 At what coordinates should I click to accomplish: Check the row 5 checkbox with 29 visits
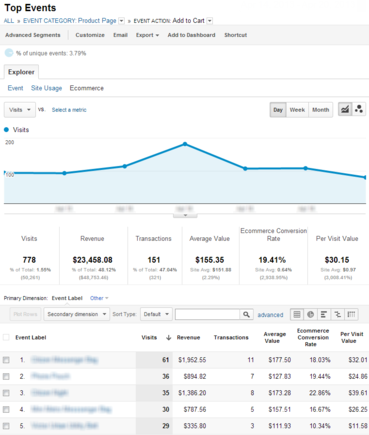click(6, 426)
